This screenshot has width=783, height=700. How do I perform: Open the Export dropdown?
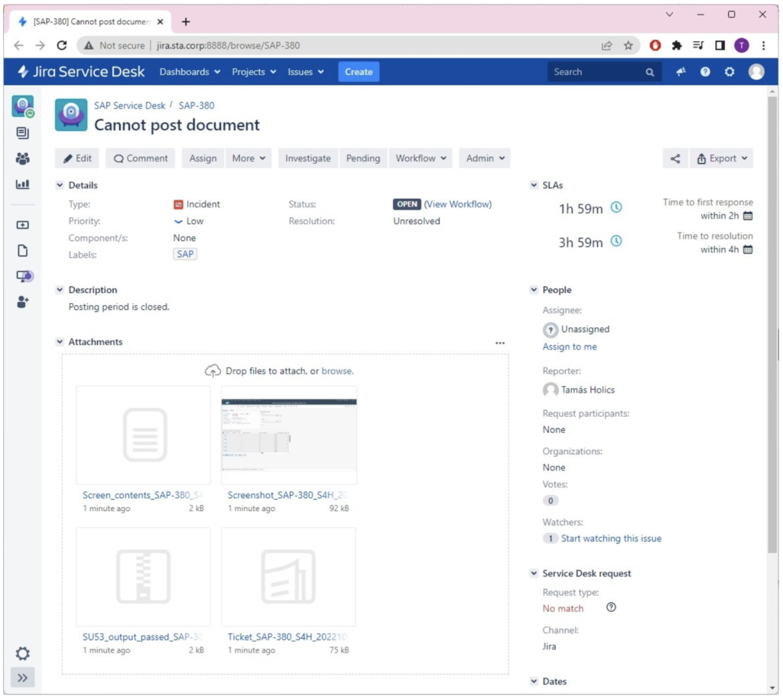click(721, 158)
